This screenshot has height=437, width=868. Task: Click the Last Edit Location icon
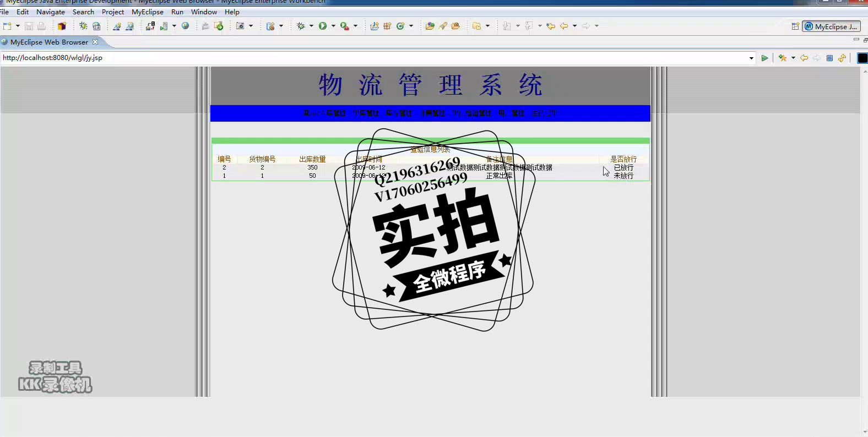pos(551,26)
